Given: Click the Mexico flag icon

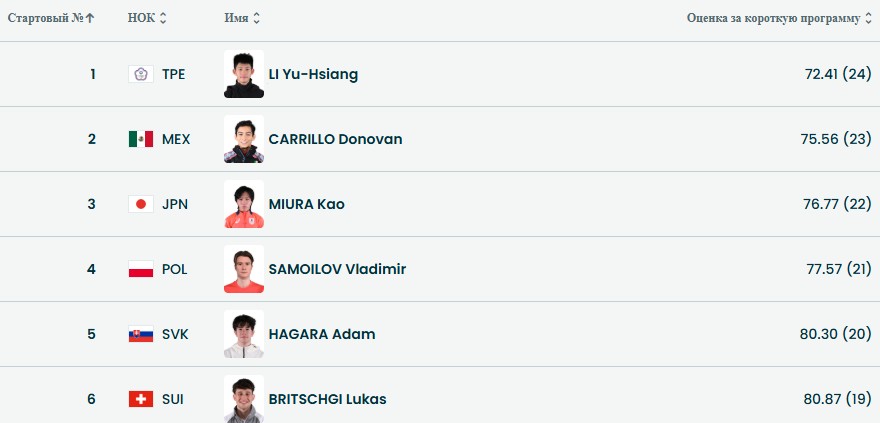Looking at the screenshot, I should point(141,139).
